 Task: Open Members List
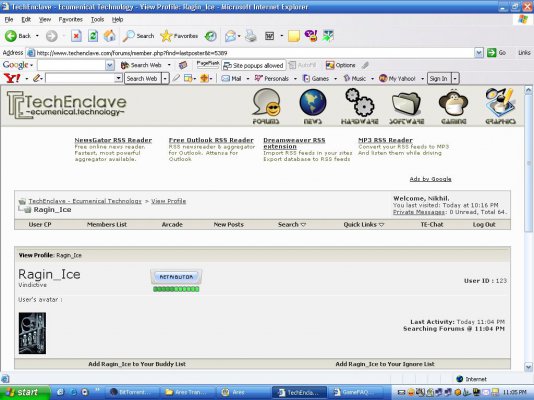tap(107, 224)
